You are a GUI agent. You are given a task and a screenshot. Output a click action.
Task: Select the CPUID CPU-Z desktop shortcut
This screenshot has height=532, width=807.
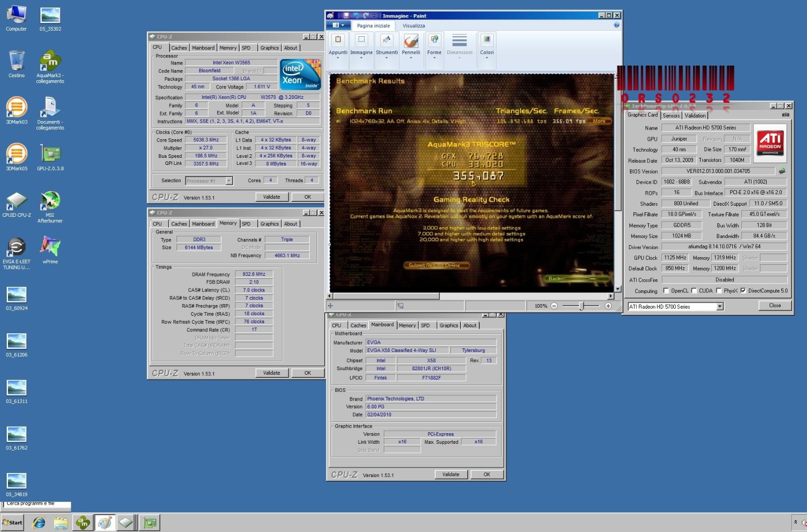click(x=17, y=204)
